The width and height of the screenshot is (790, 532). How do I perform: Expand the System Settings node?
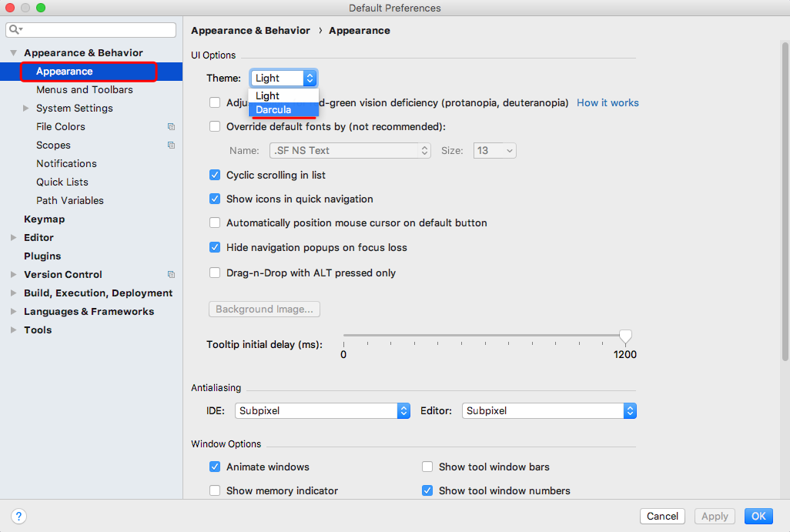[26, 109]
